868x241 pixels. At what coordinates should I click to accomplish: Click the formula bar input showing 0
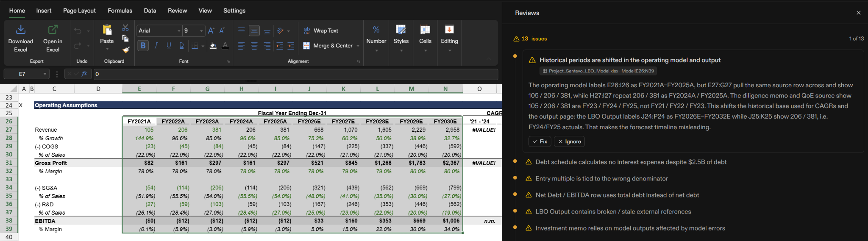coord(295,74)
